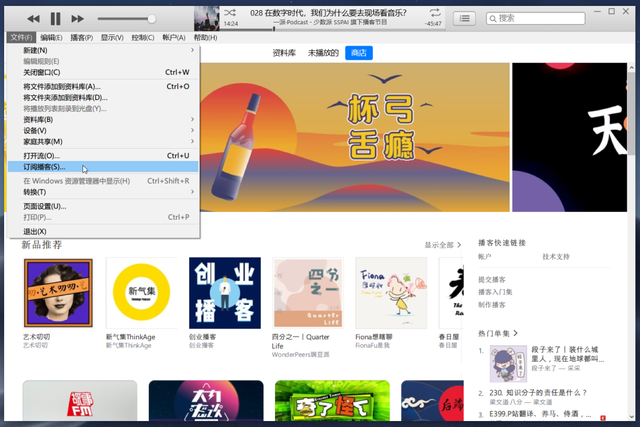Click the search magnifier icon
640x427 pixels.
493,19
